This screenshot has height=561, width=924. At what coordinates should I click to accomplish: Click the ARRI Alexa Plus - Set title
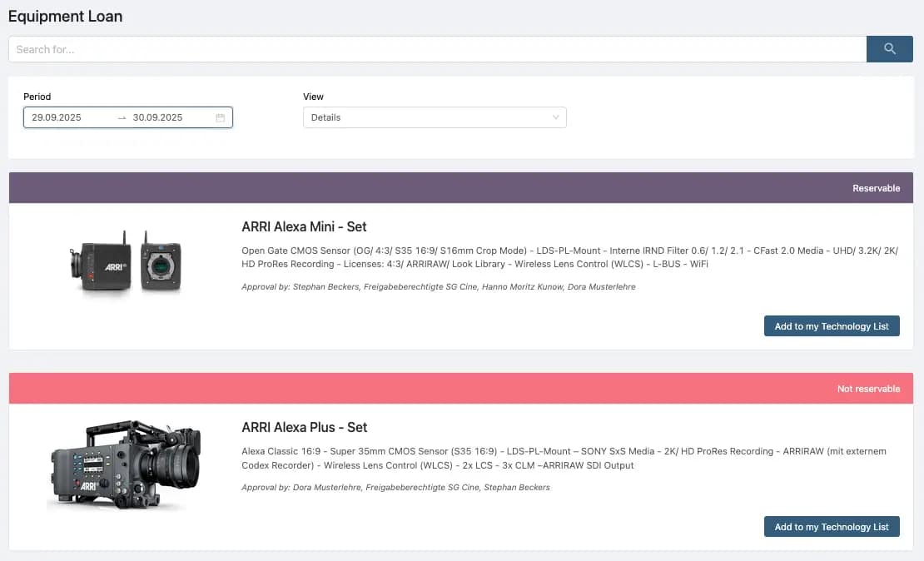[x=304, y=427]
